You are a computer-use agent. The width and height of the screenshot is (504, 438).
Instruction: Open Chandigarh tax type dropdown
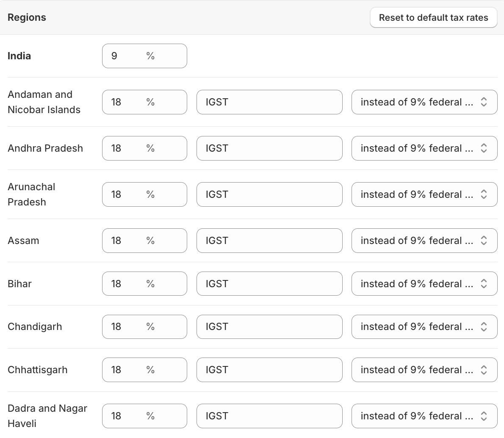[x=424, y=327]
